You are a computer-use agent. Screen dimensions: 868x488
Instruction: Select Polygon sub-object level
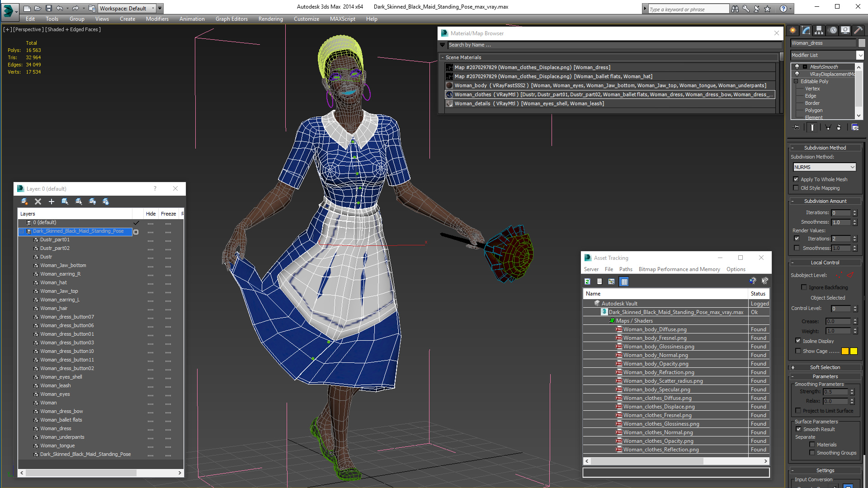(814, 110)
